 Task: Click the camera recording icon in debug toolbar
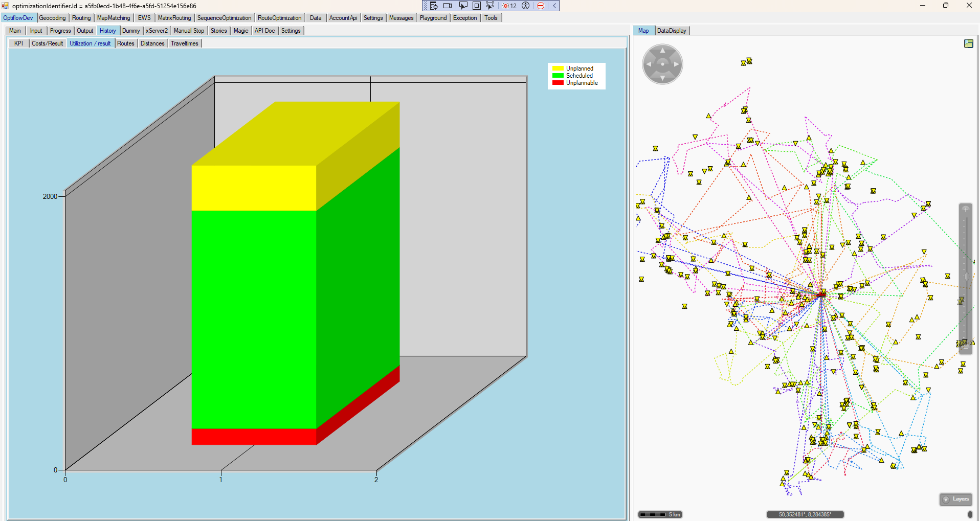coord(448,6)
